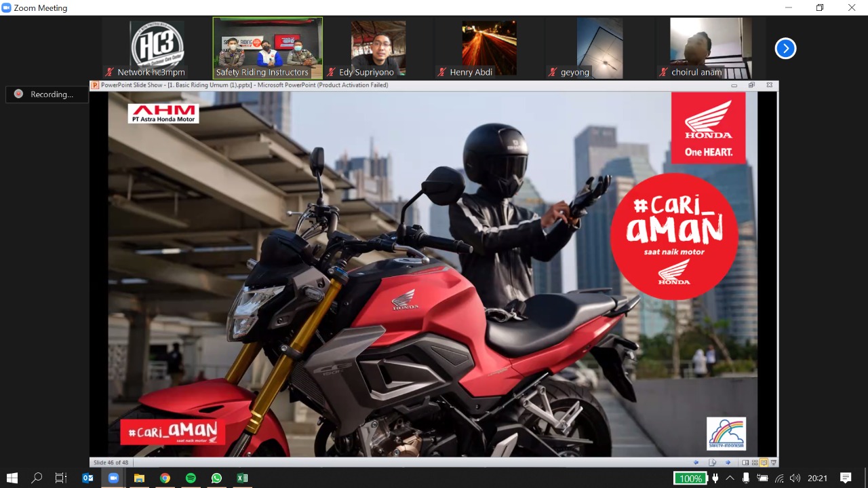This screenshot has width=868, height=488.
Task: Open Windows notification center
Action: [x=846, y=478]
